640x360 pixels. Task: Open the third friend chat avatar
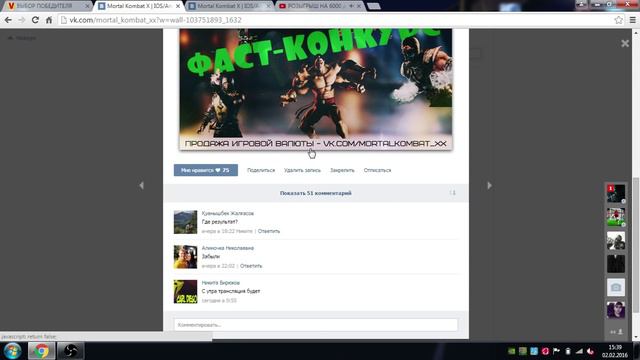(616, 240)
